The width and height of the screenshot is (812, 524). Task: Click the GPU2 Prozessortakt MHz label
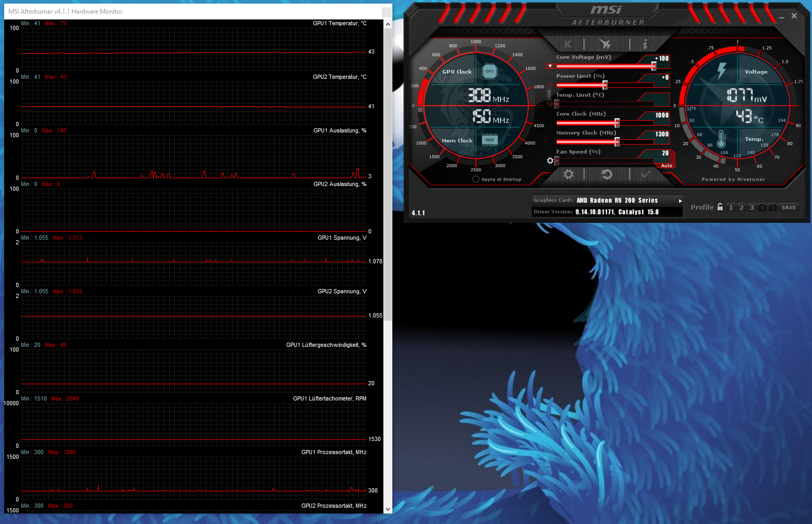[334, 506]
